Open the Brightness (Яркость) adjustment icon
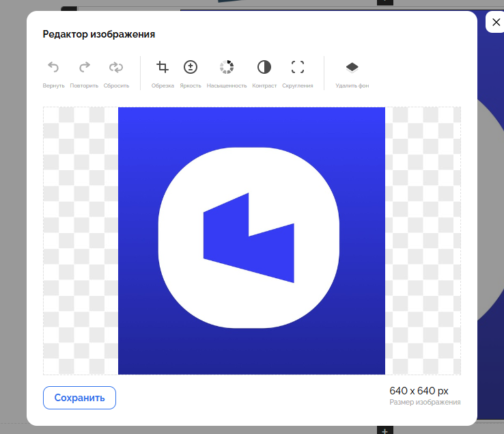This screenshot has height=434, width=504. click(191, 67)
